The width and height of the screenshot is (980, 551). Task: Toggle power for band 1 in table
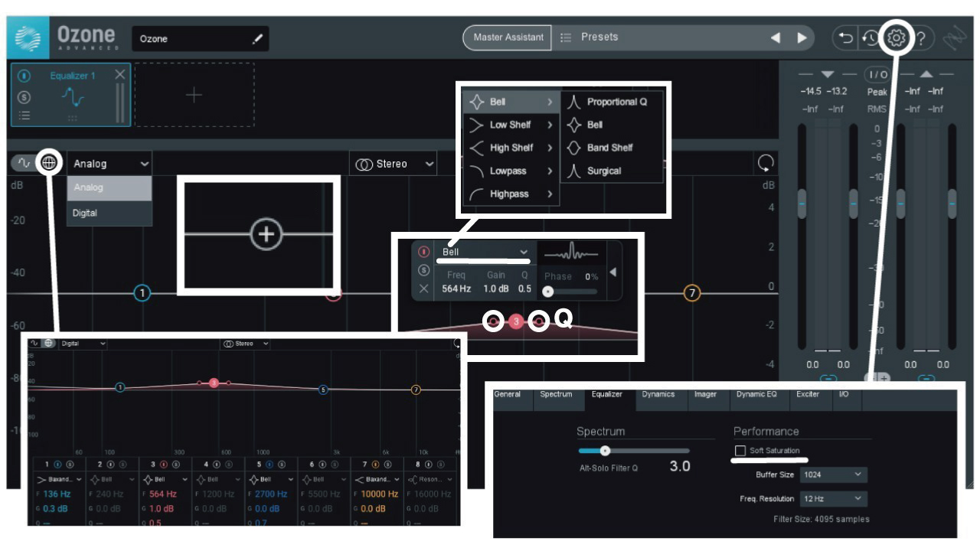coord(57,464)
